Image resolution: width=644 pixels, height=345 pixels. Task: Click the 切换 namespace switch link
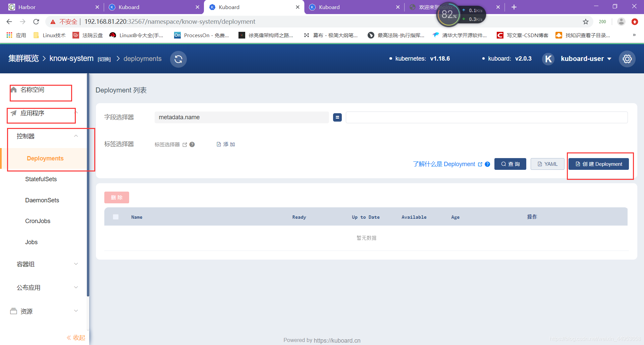coord(104,59)
